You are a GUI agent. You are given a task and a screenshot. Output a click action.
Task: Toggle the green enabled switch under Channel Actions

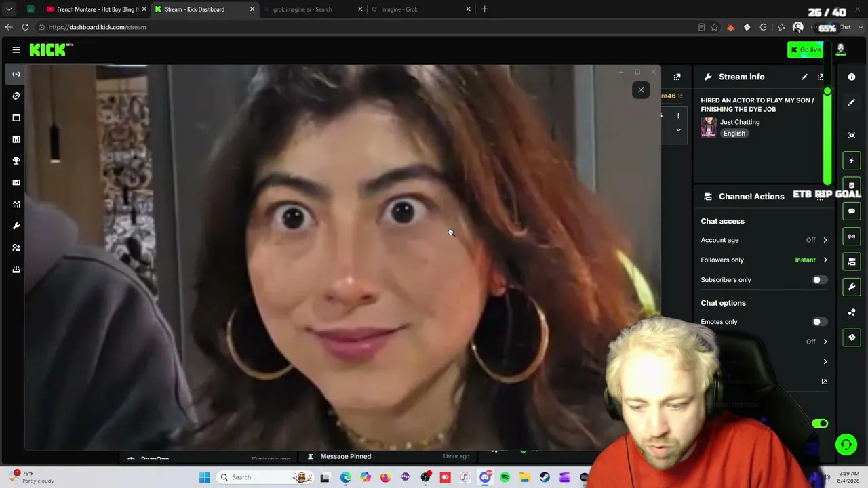(x=820, y=424)
